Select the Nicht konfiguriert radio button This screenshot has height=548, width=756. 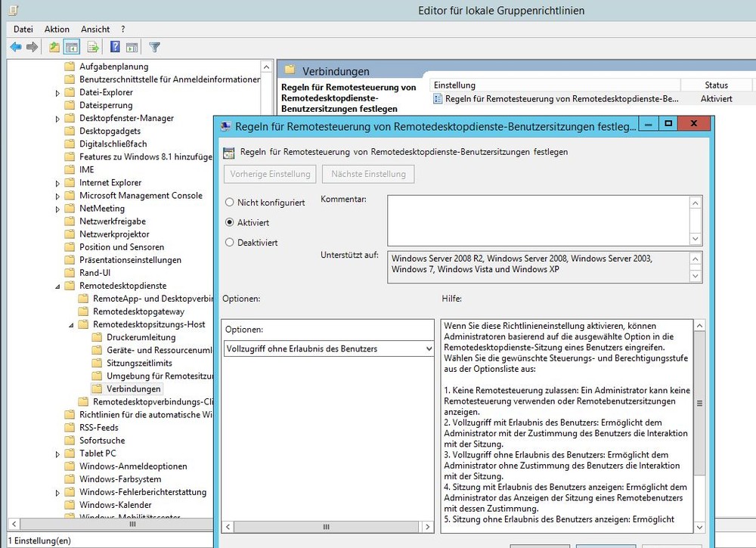[x=230, y=203]
